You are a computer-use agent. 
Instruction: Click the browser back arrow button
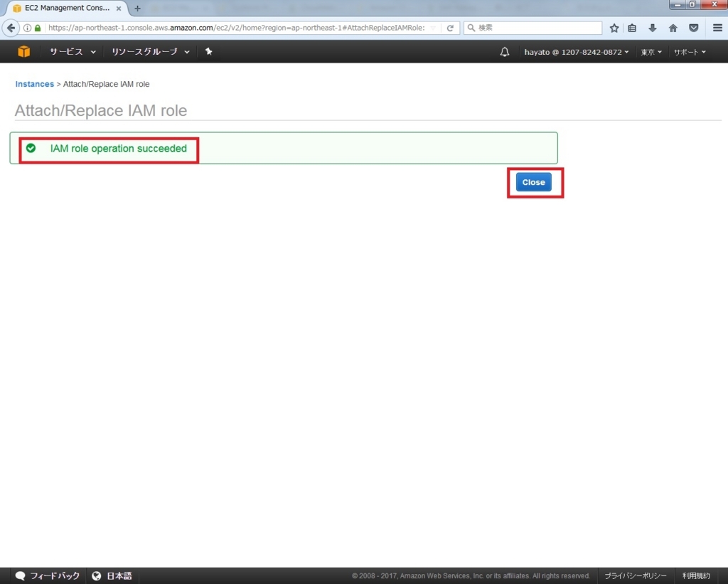click(x=11, y=28)
